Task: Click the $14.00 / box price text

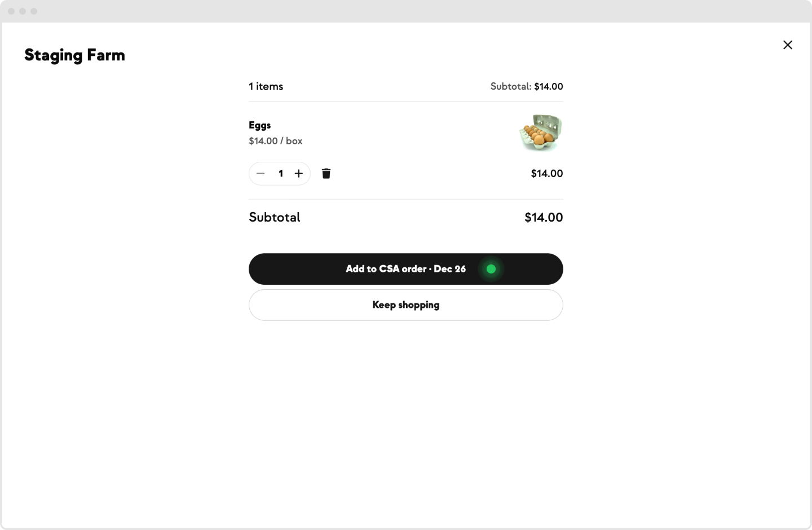Action: click(276, 141)
